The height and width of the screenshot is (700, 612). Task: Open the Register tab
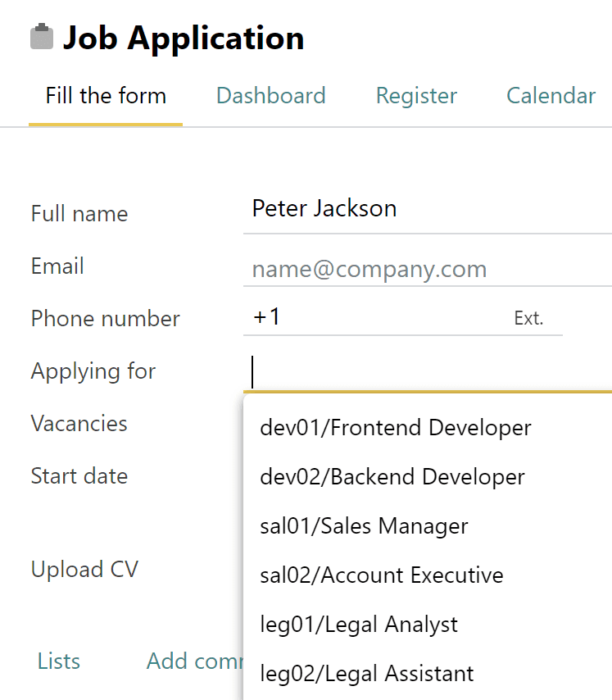(415, 96)
